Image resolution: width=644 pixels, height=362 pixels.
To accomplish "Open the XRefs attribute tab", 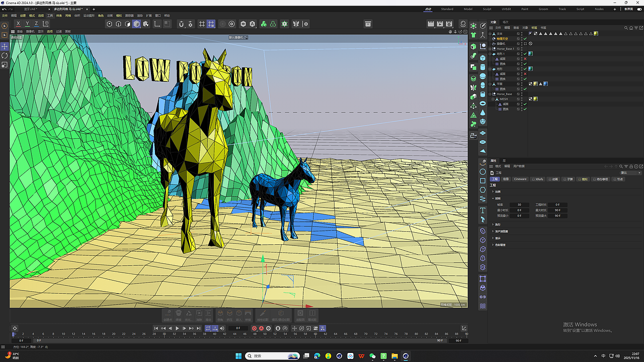I will (538, 179).
